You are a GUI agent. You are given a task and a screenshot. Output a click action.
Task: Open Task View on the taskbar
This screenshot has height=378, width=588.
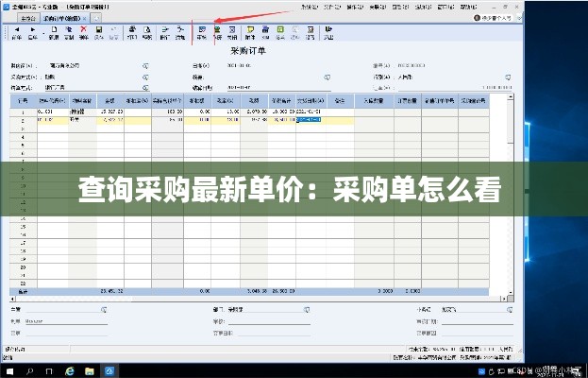click(x=49, y=371)
